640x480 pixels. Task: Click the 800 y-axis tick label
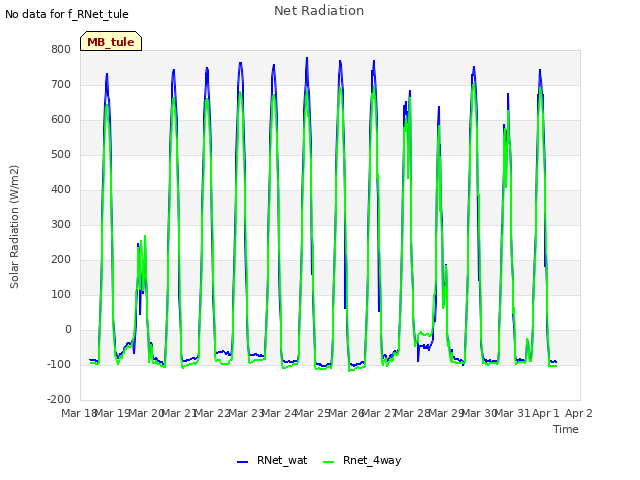61,49
